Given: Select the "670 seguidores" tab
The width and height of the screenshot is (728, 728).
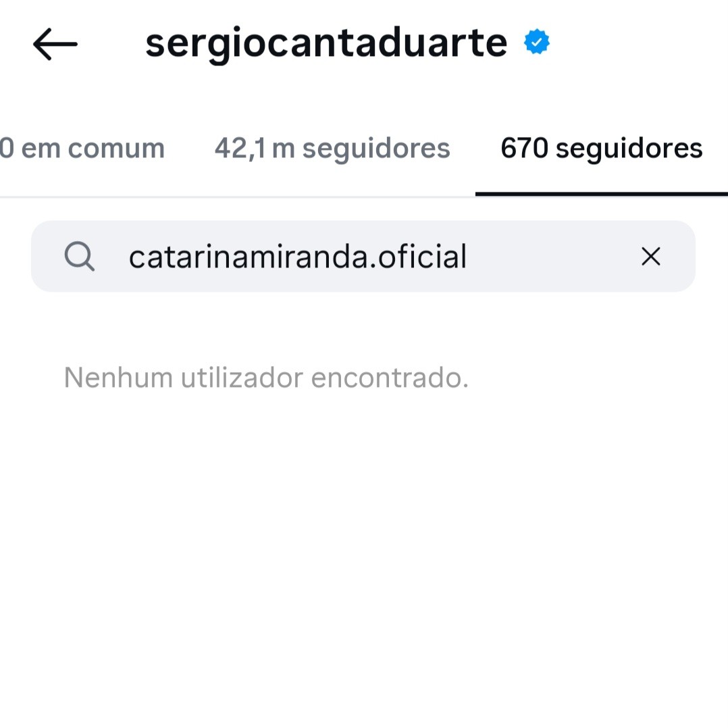Looking at the screenshot, I should [601, 149].
